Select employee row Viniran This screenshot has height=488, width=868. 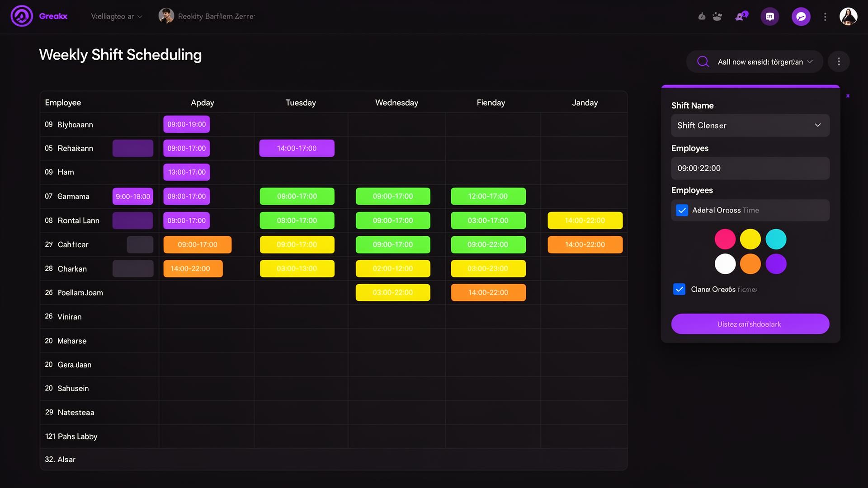[x=333, y=317]
